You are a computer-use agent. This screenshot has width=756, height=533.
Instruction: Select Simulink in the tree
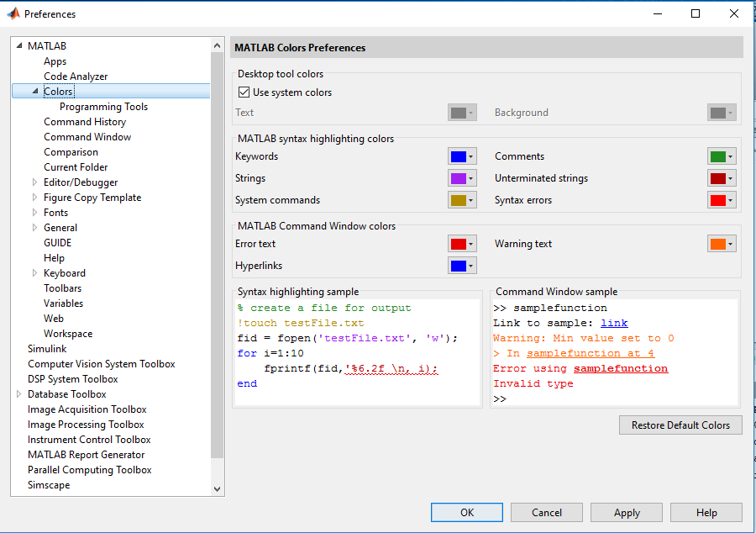[x=47, y=349]
